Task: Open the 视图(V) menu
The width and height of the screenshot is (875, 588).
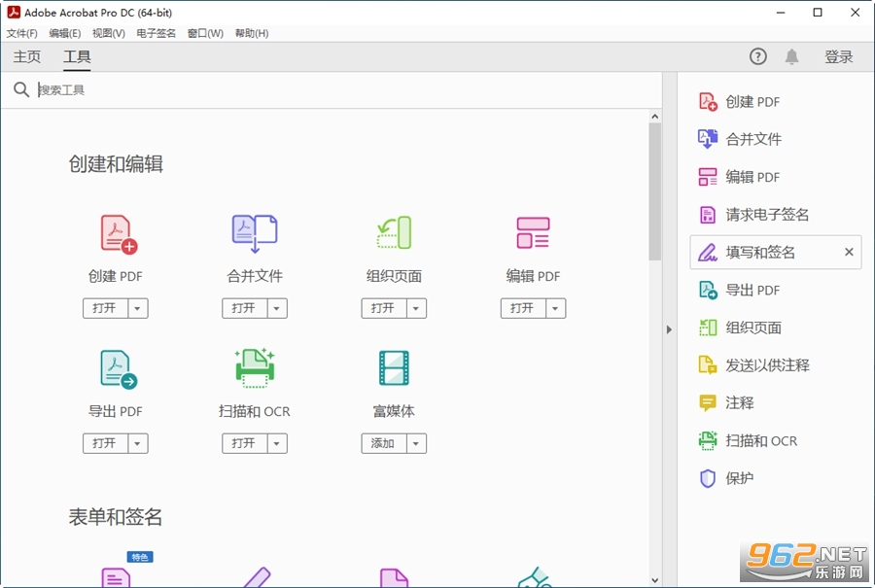Action: [x=109, y=33]
